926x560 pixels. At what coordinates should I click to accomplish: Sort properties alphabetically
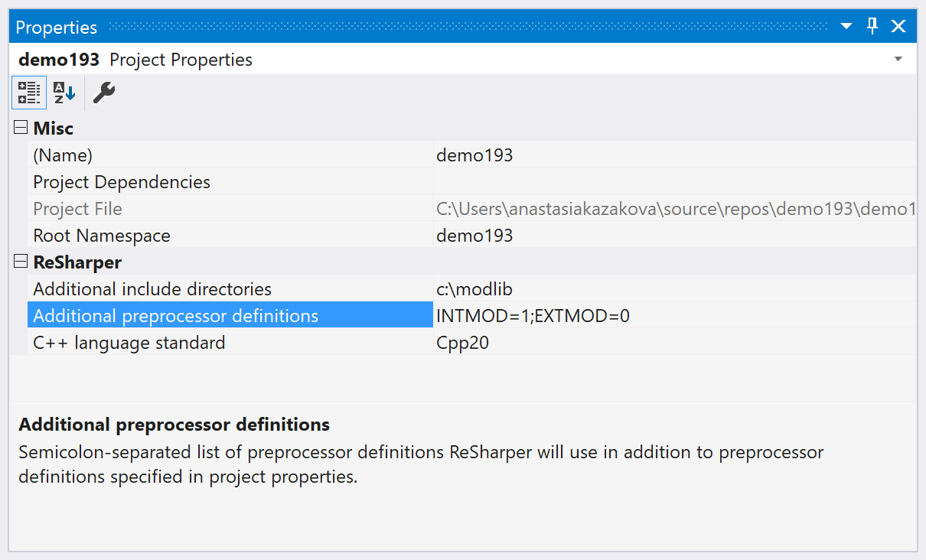[x=64, y=93]
